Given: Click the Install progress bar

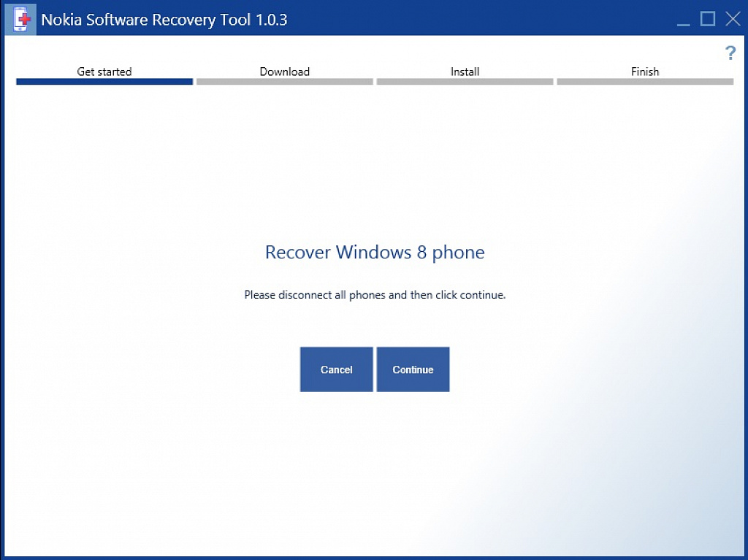Looking at the screenshot, I should coord(465,82).
